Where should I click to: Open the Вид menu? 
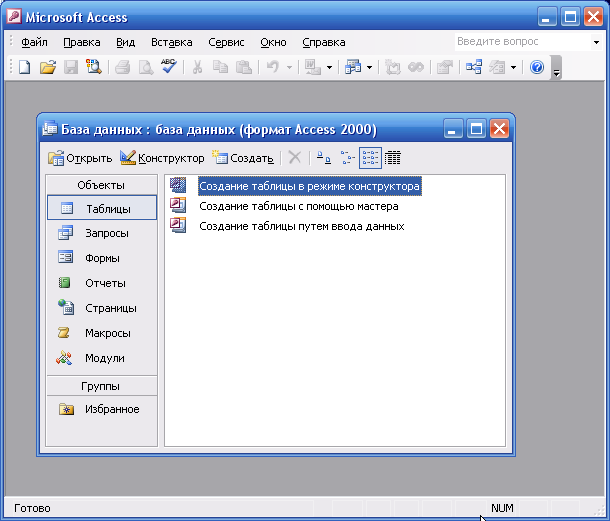click(125, 42)
